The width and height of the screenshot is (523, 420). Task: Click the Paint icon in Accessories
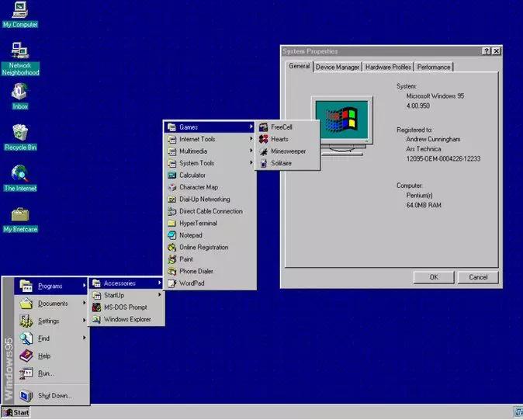(x=172, y=259)
